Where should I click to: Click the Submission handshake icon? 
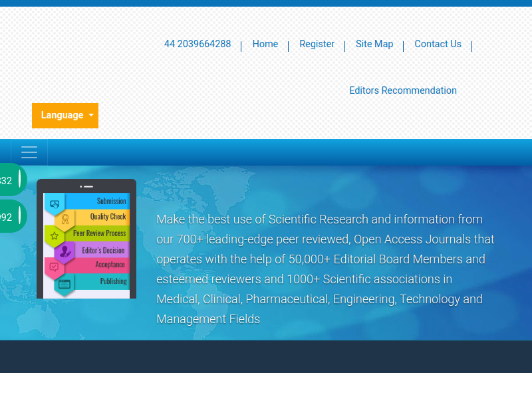click(x=55, y=203)
